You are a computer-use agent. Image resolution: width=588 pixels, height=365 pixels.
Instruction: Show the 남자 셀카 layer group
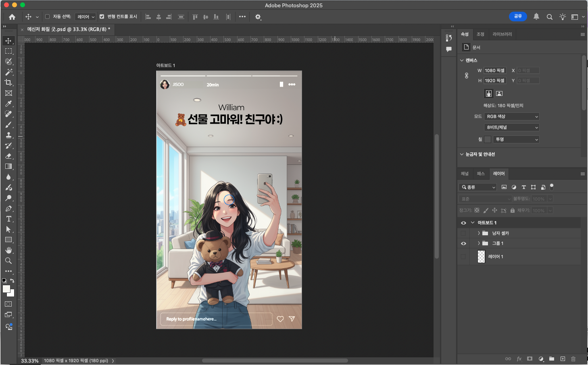[x=463, y=233]
